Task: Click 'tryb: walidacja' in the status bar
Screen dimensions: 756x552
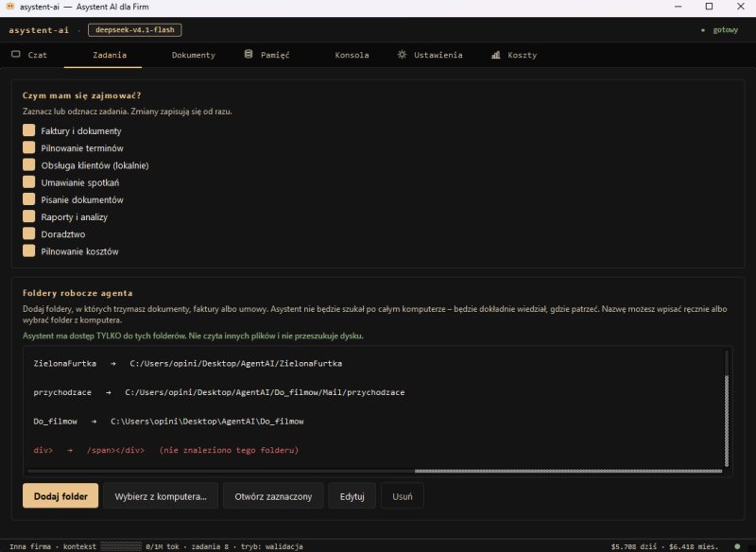Action: coord(271,546)
